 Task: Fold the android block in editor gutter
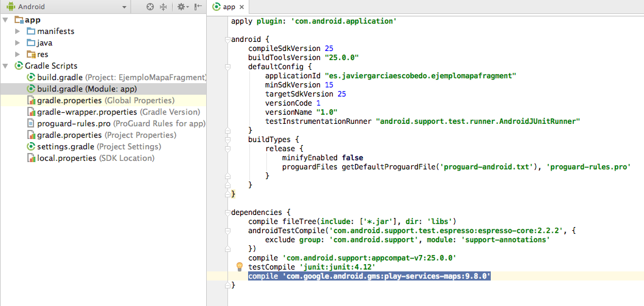227,40
